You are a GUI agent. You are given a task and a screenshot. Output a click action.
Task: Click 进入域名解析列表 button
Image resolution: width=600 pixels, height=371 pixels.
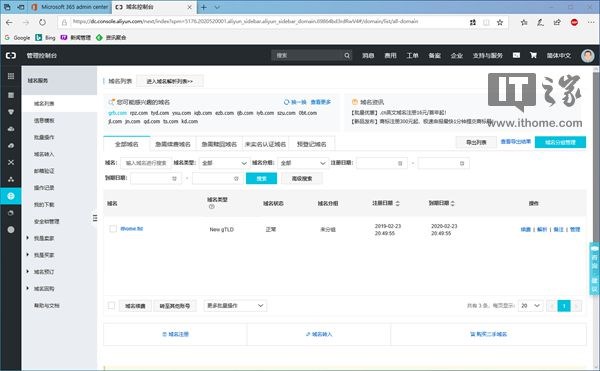pos(170,81)
